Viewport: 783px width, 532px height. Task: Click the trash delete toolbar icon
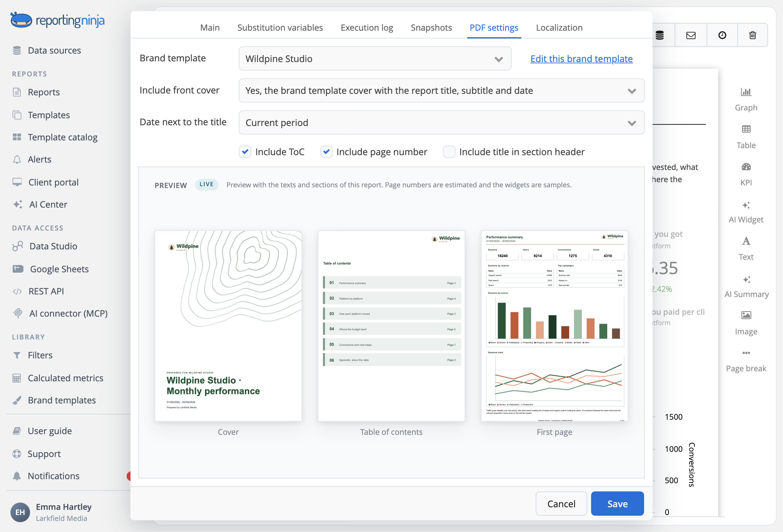[753, 35]
